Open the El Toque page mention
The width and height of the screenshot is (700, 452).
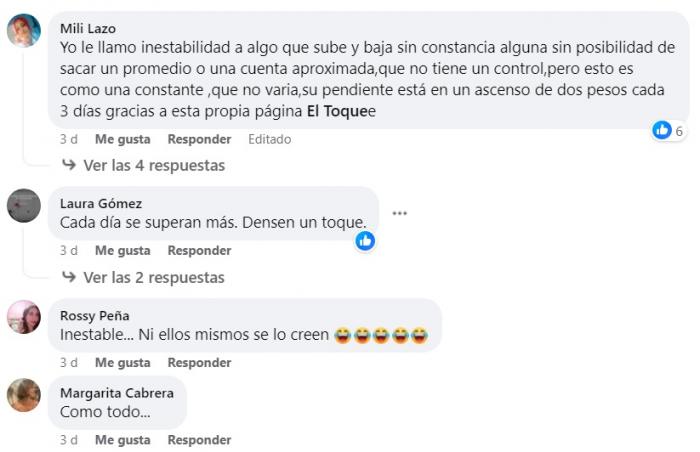coord(338,111)
